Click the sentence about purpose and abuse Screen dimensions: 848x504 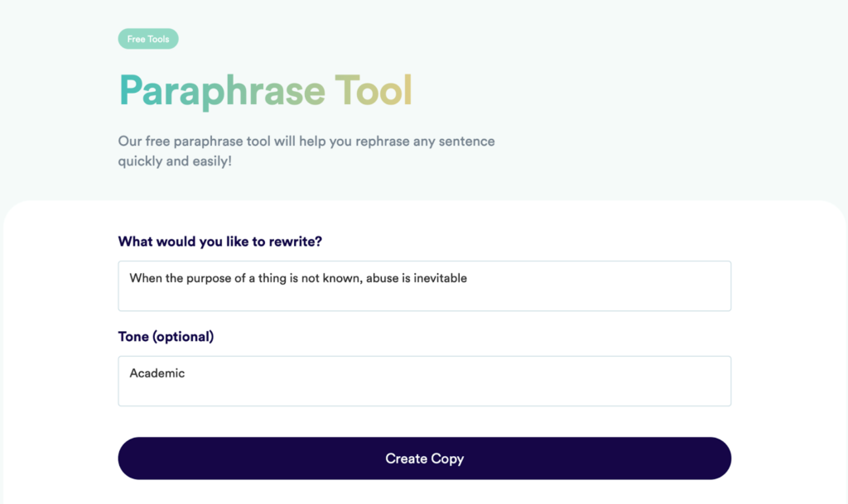(297, 279)
